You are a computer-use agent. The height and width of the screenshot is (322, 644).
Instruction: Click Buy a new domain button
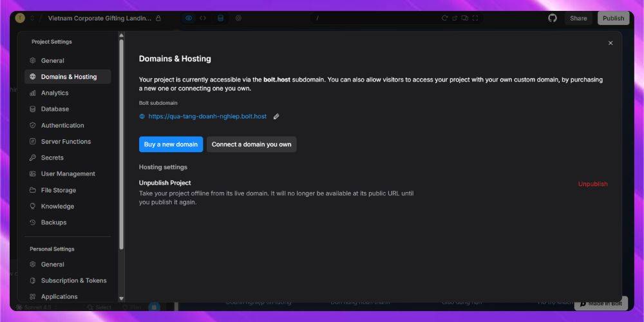(x=171, y=144)
